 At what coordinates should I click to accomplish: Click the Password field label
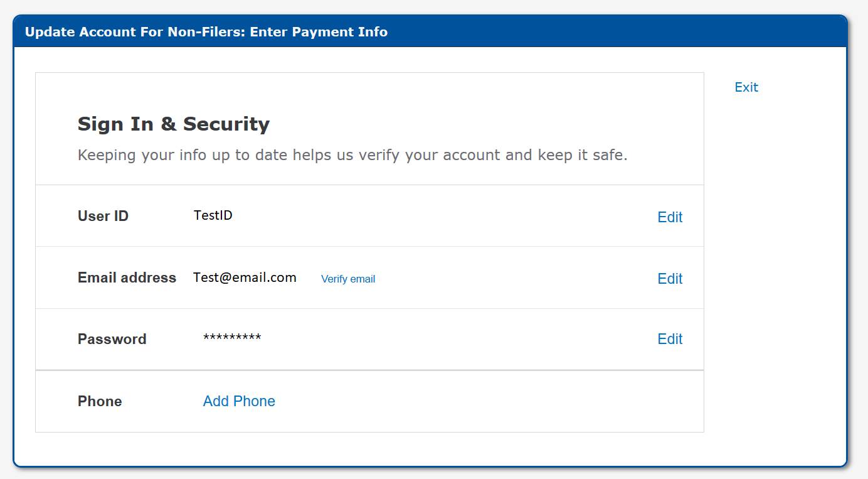coord(112,339)
